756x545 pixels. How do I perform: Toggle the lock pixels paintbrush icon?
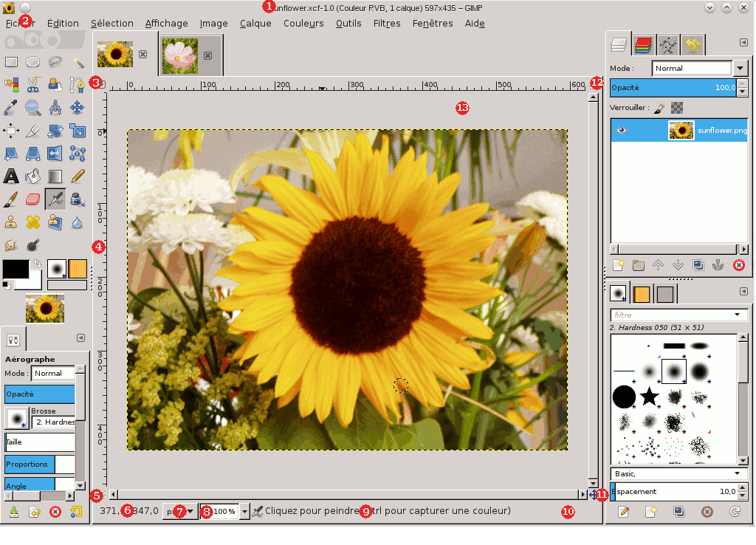coord(659,108)
